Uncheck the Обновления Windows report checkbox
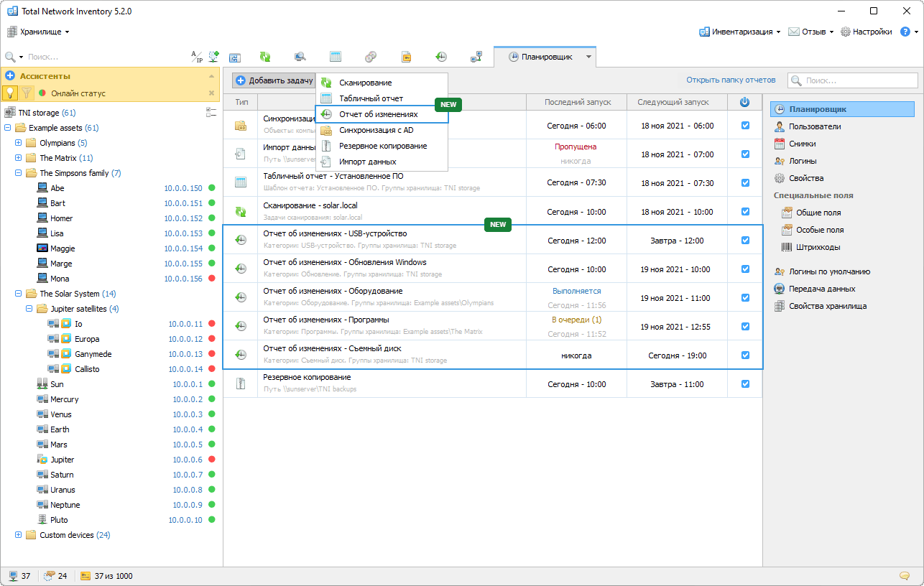 pos(745,269)
